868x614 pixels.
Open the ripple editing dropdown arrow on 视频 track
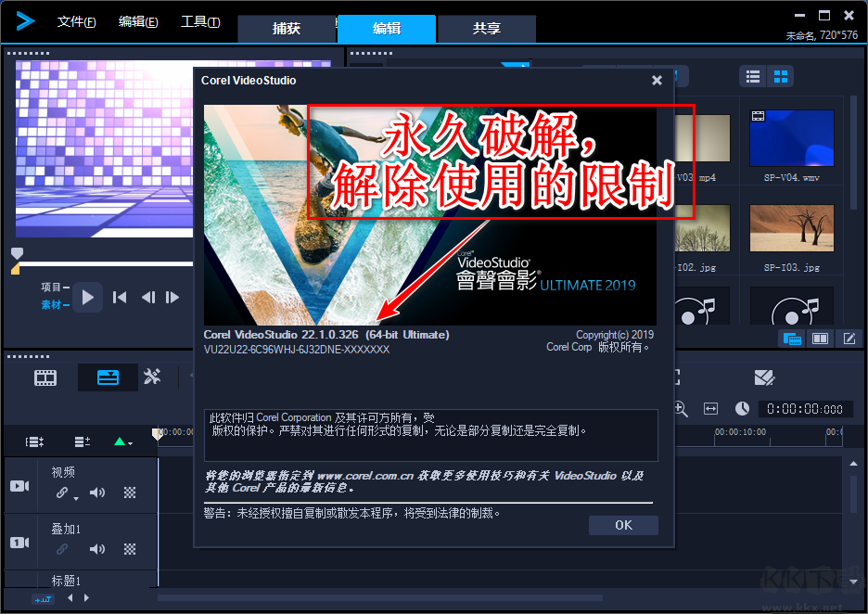point(76,498)
